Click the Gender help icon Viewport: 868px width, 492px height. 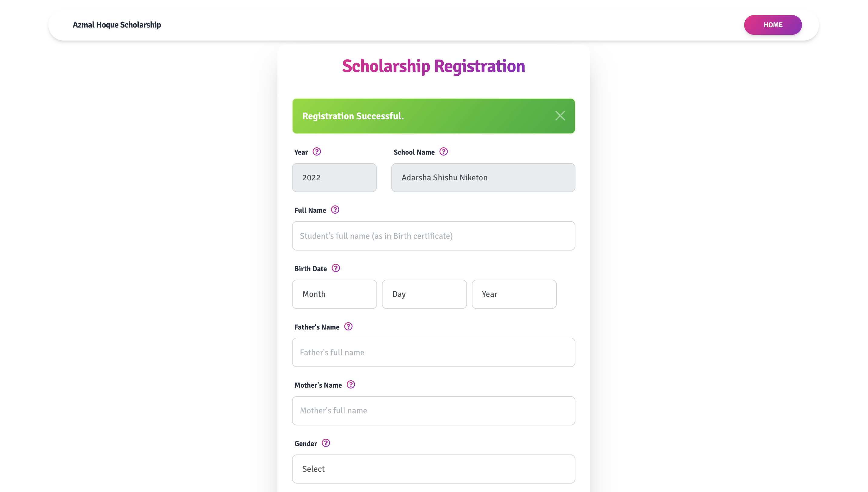coord(326,443)
